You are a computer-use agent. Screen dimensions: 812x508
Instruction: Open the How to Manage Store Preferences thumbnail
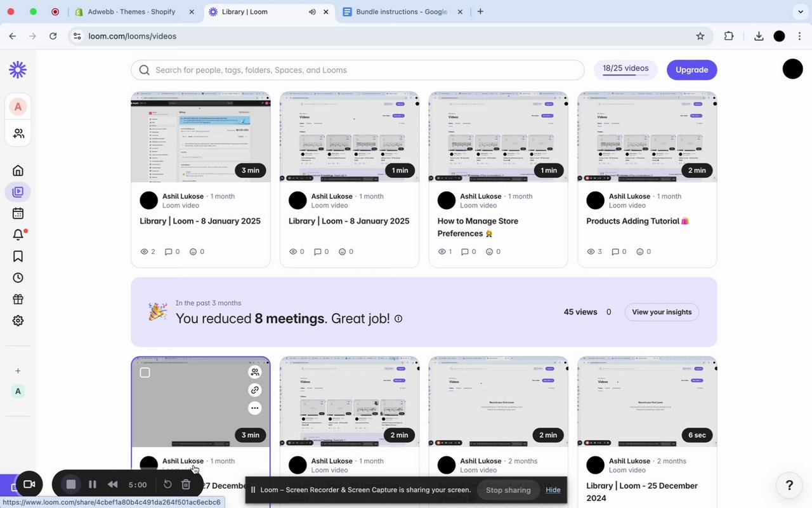pyautogui.click(x=498, y=137)
